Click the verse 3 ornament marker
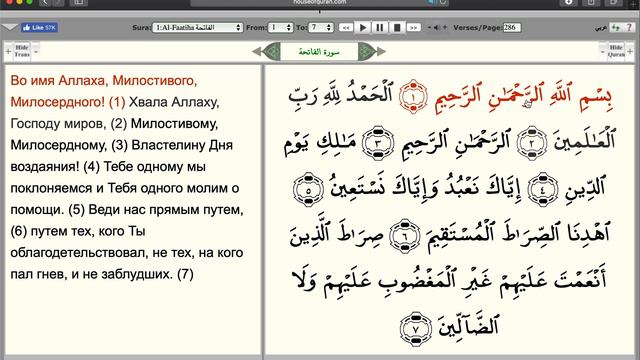 coord(378,143)
